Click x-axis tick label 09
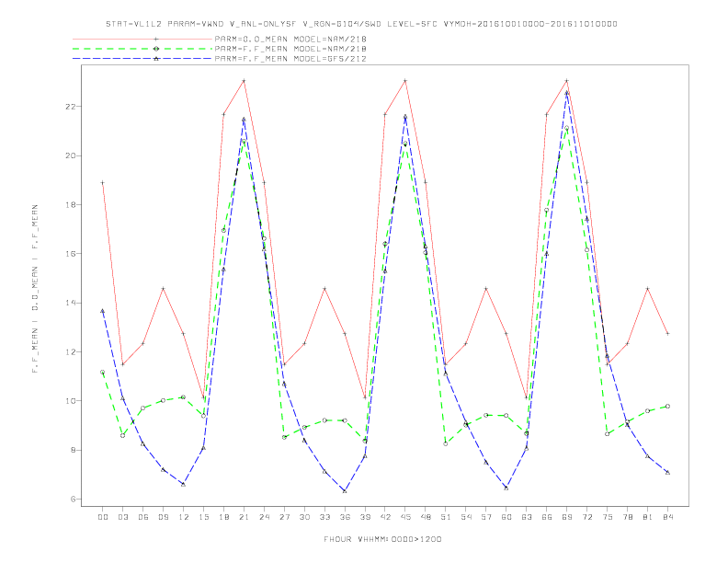This screenshot has width=728, height=563. [x=163, y=517]
